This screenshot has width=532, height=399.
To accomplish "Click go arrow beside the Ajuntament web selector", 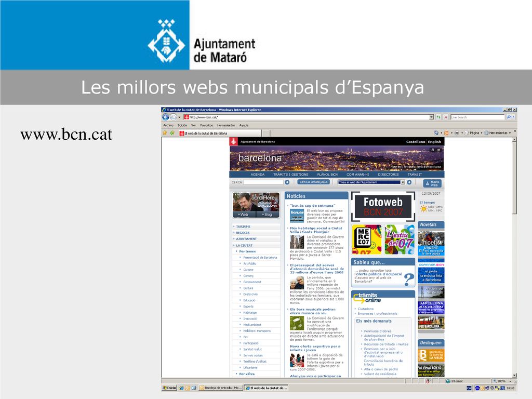I will (409, 182).
